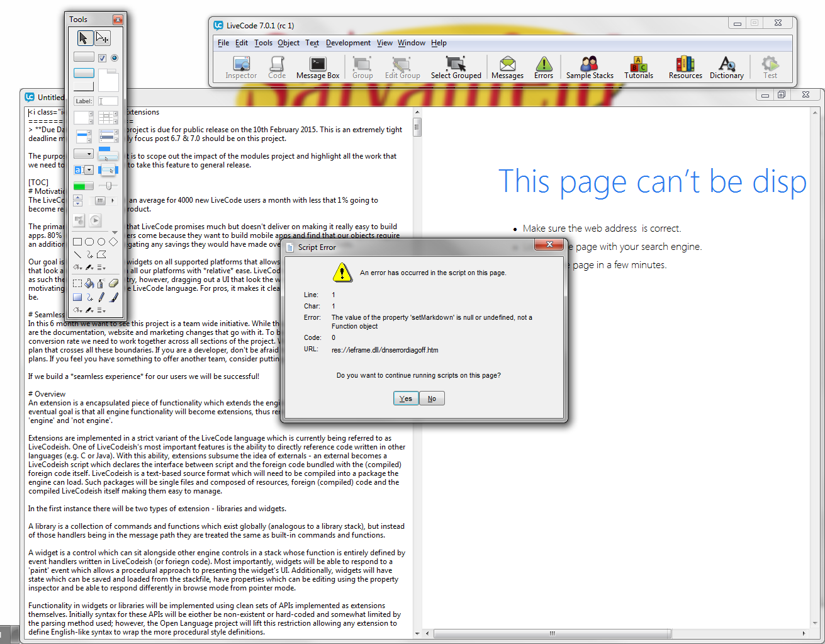
Task: Select the combo box control in Tools
Action: [84, 170]
